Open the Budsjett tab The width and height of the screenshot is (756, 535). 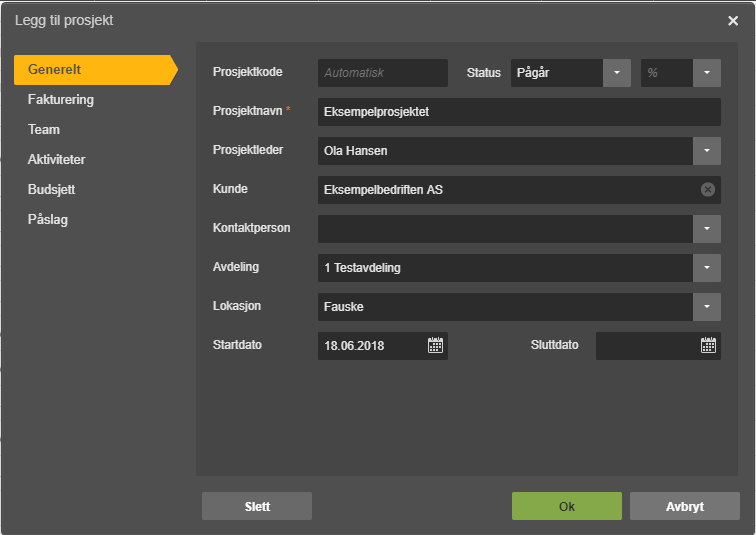[x=52, y=189]
